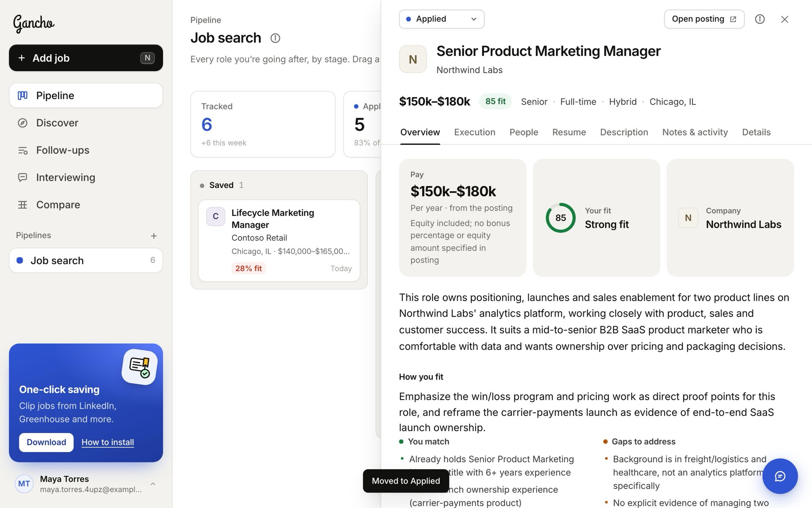This screenshot has height=508, width=812.
Task: Click the N shortcut key badge
Action: 148,58
